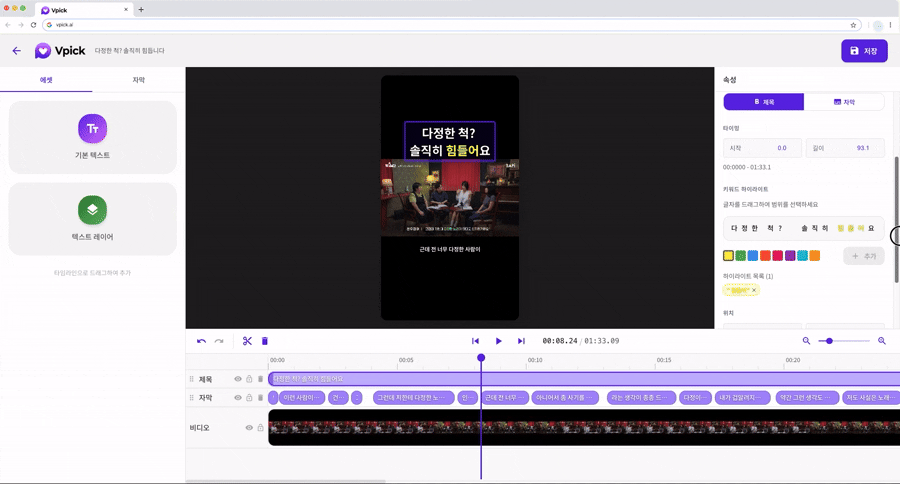Screen dimensions: 900x484
Task: Click the timeline zoom-out magnifier
Action: pos(806,341)
